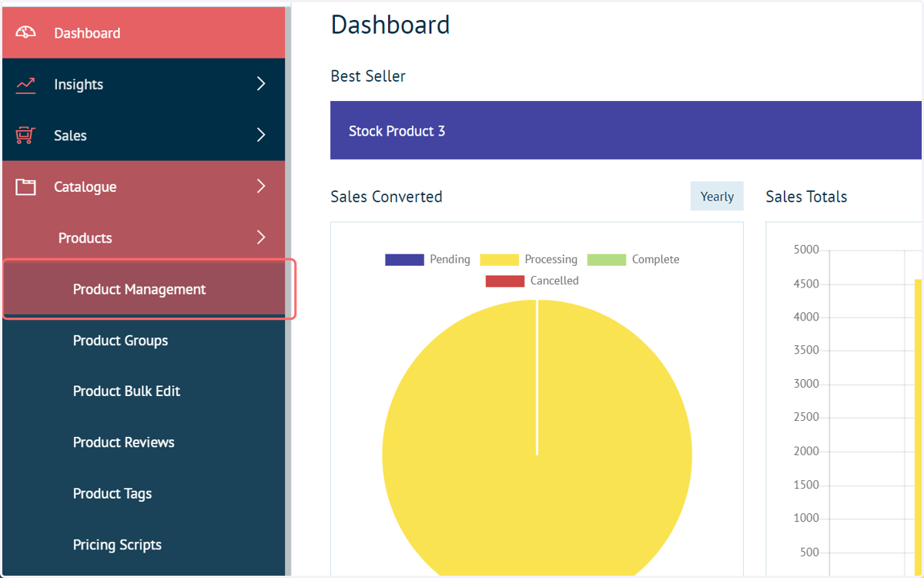This screenshot has height=578, width=924.
Task: Click the Dashboard page title
Action: point(390,25)
